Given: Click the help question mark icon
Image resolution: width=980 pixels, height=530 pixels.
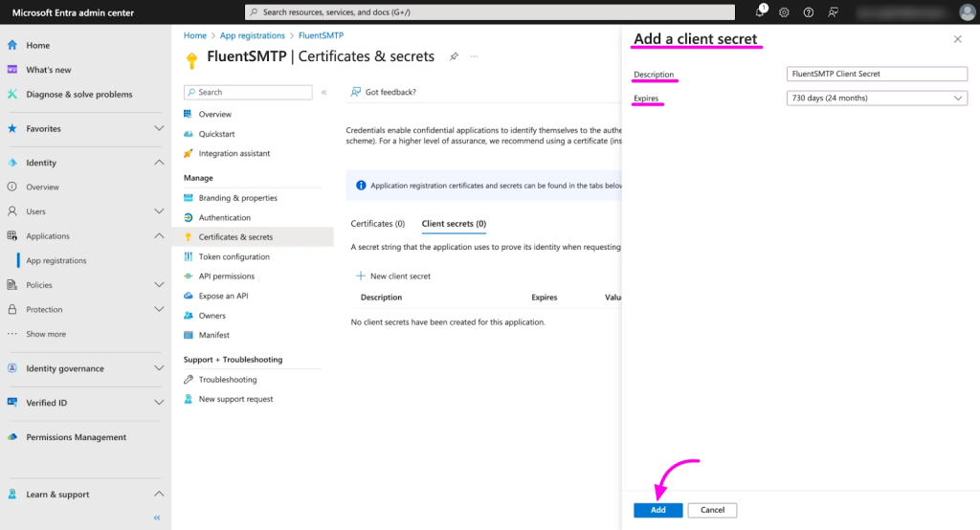Looking at the screenshot, I should 809,12.
